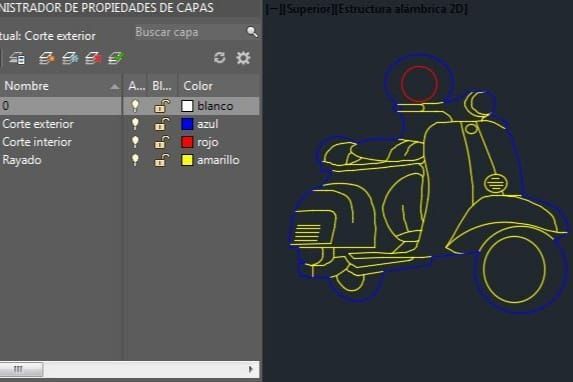
Task: Set layer as current with green check icon
Action: point(116,58)
